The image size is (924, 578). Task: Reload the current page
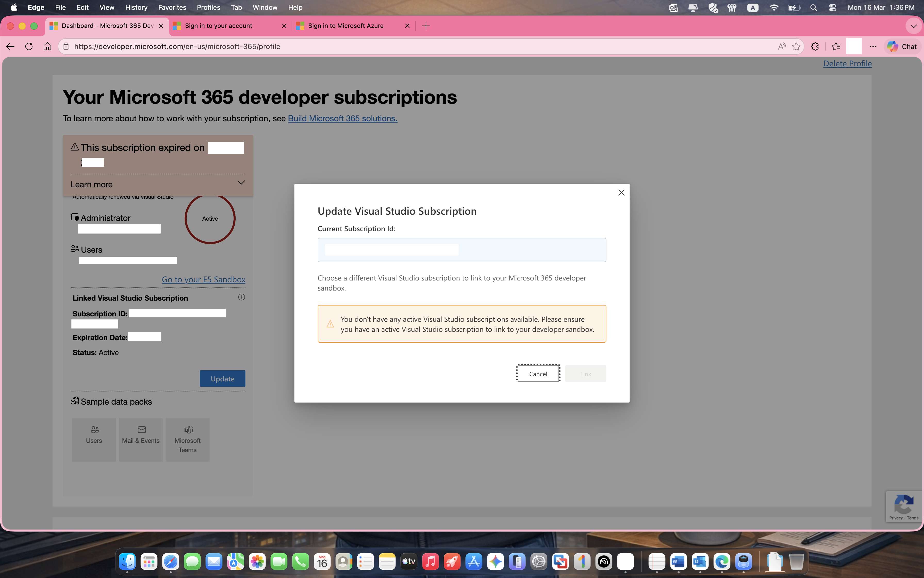(29, 47)
